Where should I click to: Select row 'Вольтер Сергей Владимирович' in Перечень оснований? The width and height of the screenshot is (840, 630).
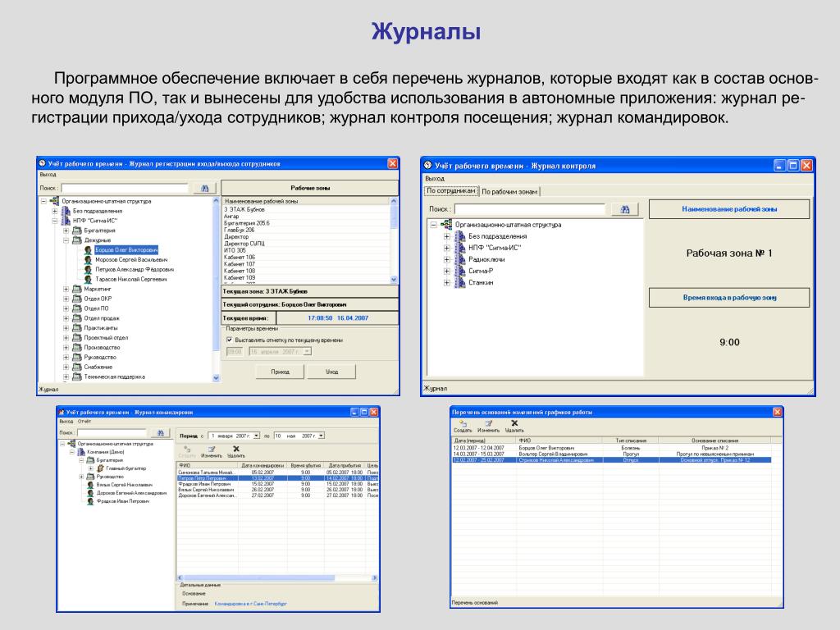click(611, 454)
